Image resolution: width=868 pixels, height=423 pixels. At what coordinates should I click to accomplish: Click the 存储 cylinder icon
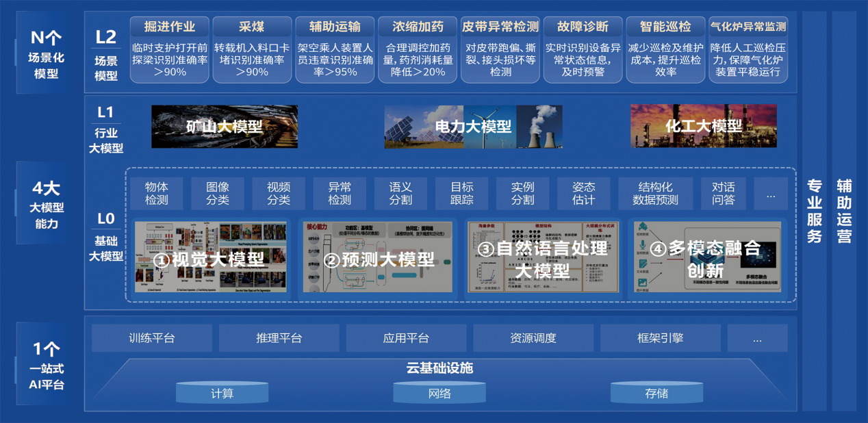pyautogui.click(x=656, y=393)
